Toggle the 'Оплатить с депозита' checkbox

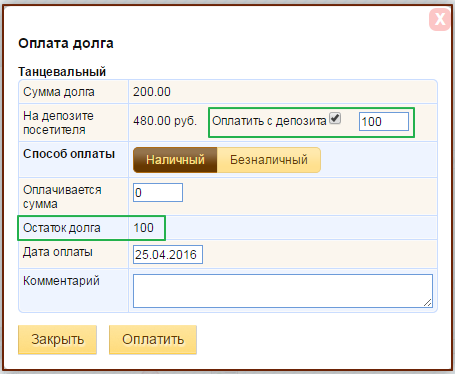[x=335, y=118]
